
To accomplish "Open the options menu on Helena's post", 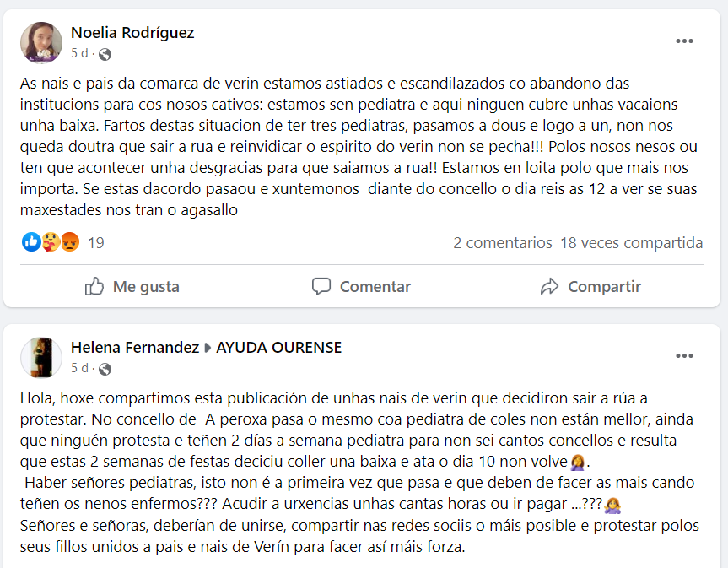I will (x=683, y=357).
